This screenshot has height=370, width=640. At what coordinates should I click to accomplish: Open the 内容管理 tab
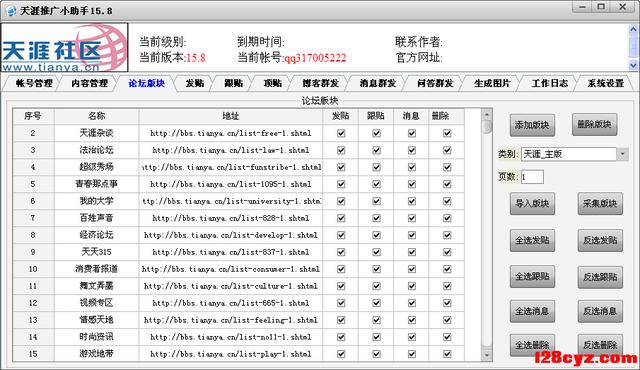point(89,83)
